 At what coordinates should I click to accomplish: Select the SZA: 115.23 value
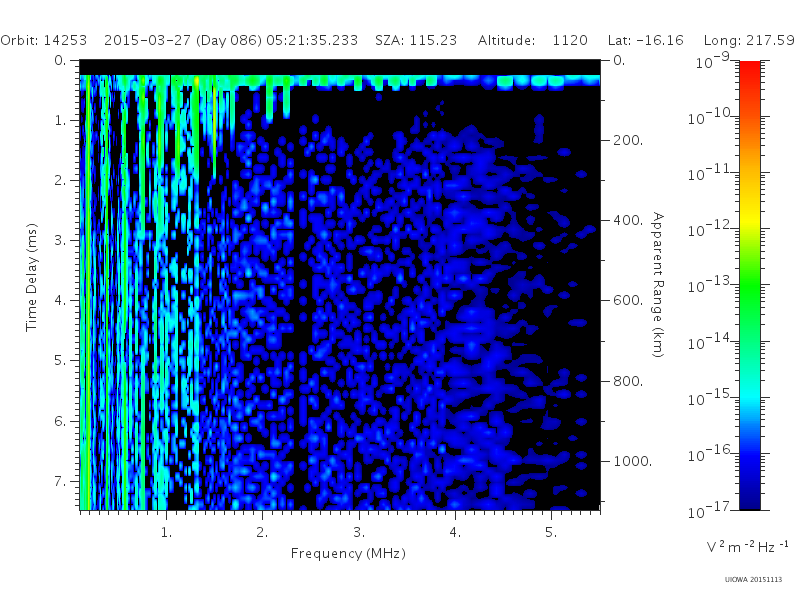pyautogui.click(x=416, y=40)
